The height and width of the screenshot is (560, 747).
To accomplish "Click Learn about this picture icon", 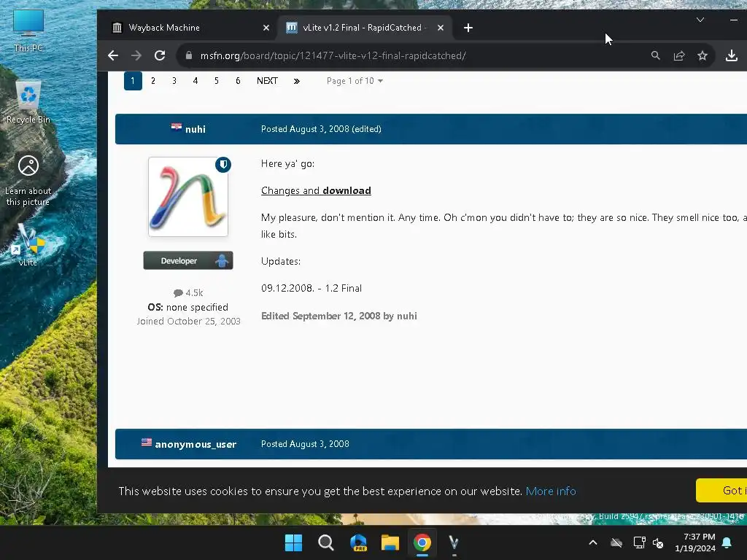I will coord(28,180).
